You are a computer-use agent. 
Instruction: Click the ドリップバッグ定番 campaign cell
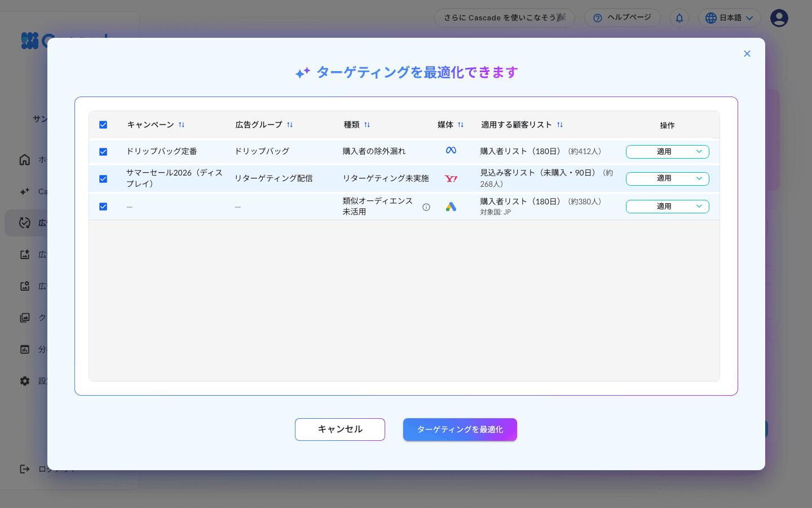click(162, 151)
